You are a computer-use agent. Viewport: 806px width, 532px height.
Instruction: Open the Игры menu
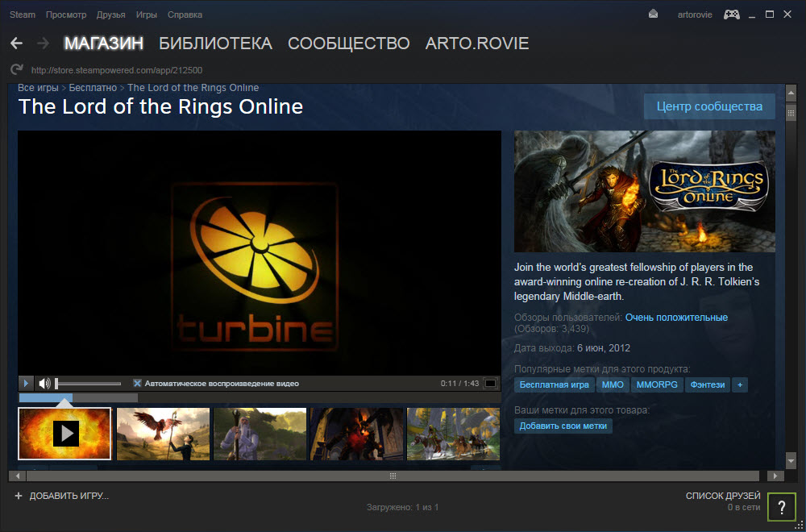pos(147,15)
